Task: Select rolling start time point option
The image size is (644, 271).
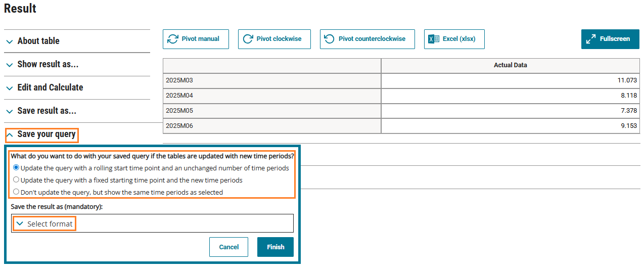Action: click(x=17, y=168)
